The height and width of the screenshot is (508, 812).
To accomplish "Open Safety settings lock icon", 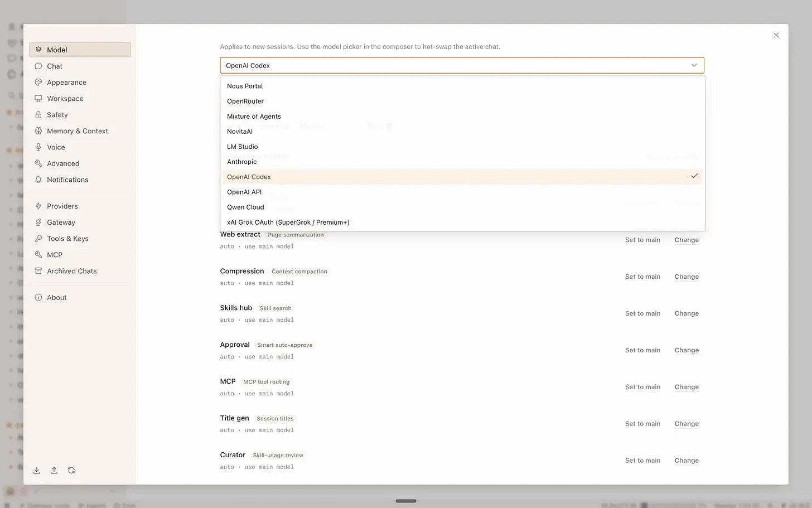I will 38,114.
